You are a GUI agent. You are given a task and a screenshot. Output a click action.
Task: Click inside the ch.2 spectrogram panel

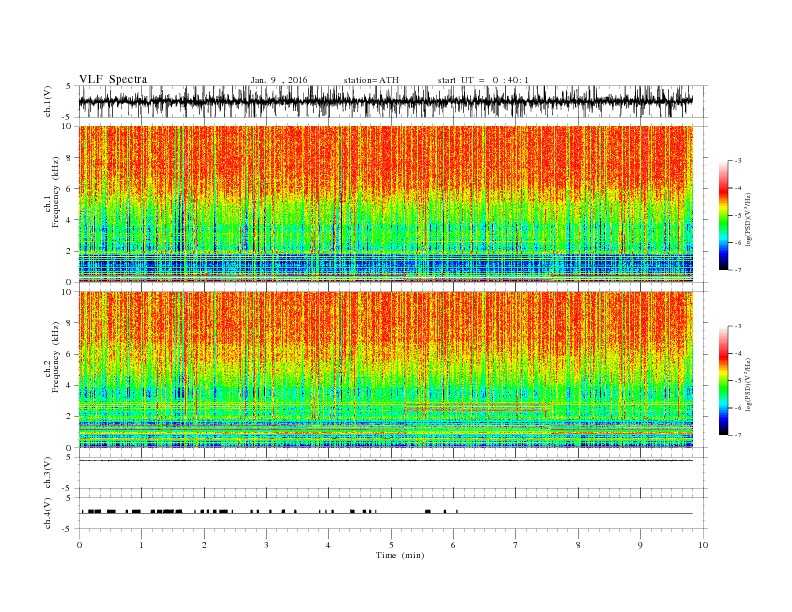tap(385, 369)
